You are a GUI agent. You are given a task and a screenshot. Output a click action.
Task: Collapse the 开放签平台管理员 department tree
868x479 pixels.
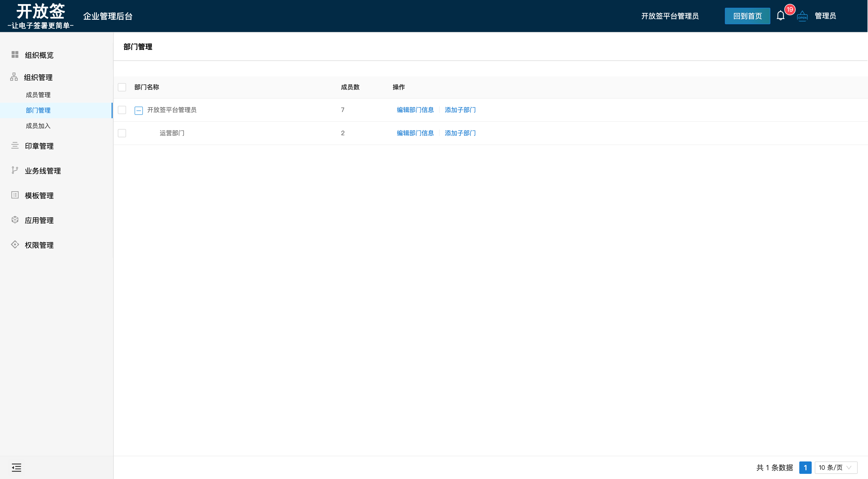(x=138, y=110)
